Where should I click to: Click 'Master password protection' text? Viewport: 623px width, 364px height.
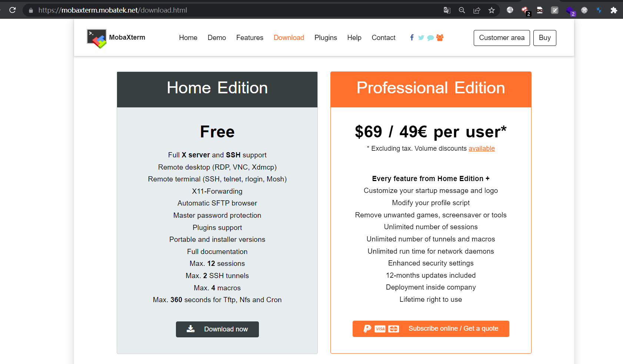point(217,216)
